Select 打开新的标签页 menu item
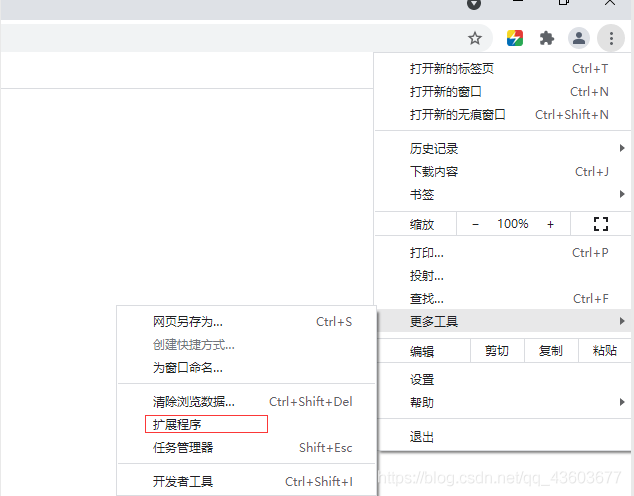Viewport: 634px width, 496px height. 503,69
